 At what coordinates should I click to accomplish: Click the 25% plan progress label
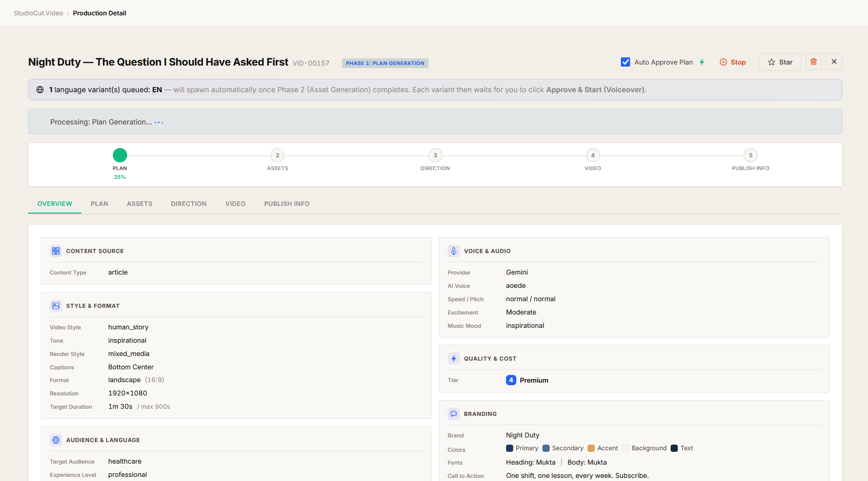click(x=120, y=177)
